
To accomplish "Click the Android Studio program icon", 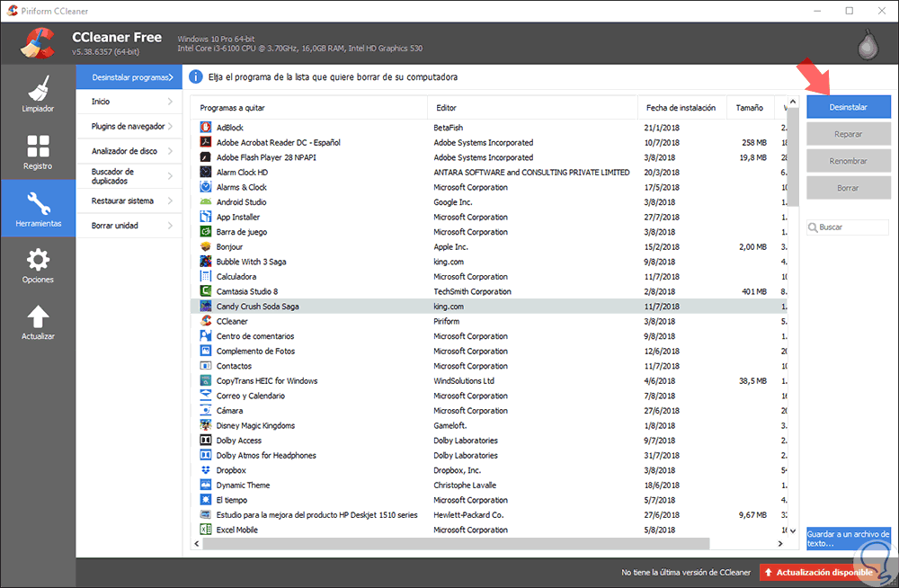I will point(206,202).
